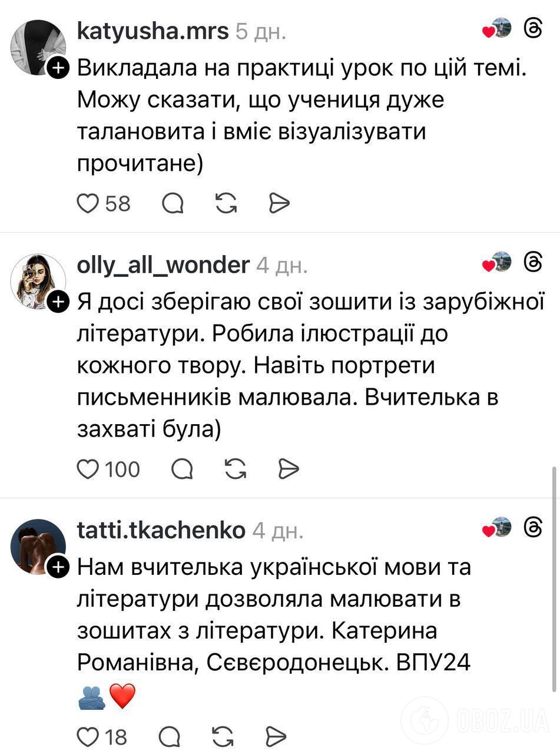Repost olly_all_wonder's comment
This screenshot has width=560, height=754.
236,469
